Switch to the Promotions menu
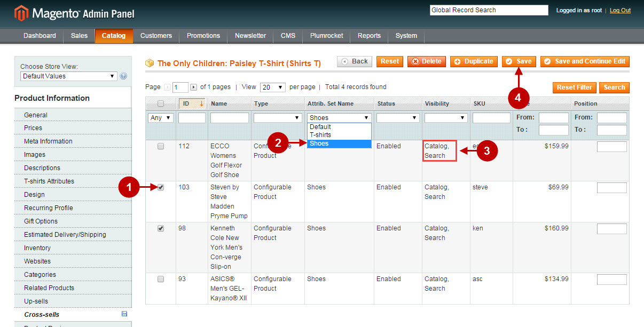Viewport: 644px width, 327px height. coord(203,36)
